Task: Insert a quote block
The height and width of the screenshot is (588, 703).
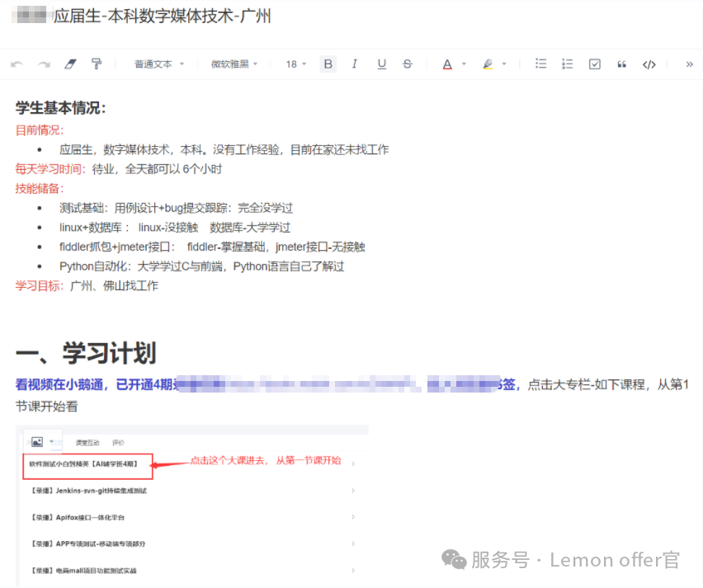Action: [x=621, y=64]
